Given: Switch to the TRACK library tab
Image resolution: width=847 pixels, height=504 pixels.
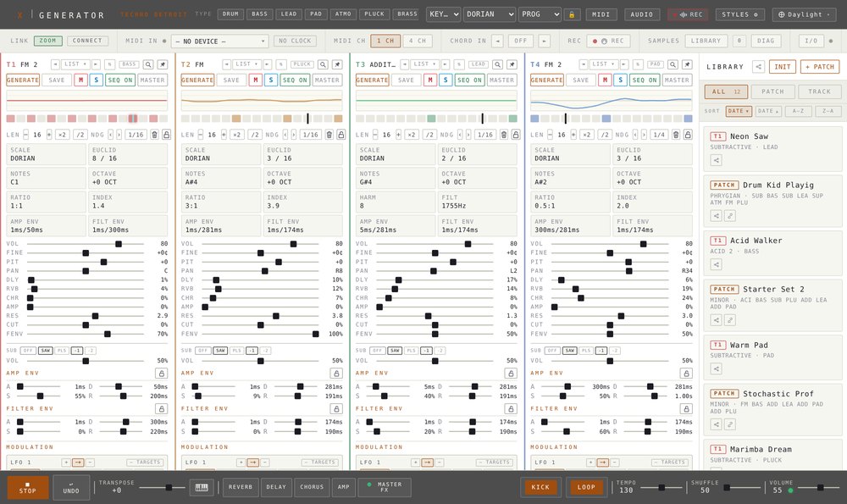Looking at the screenshot, I should click(819, 91).
